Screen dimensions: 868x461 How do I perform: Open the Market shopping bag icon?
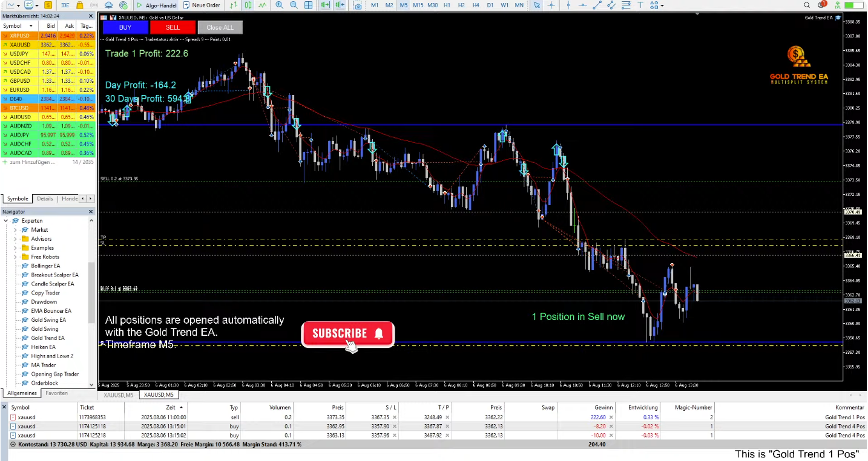pos(79,5)
